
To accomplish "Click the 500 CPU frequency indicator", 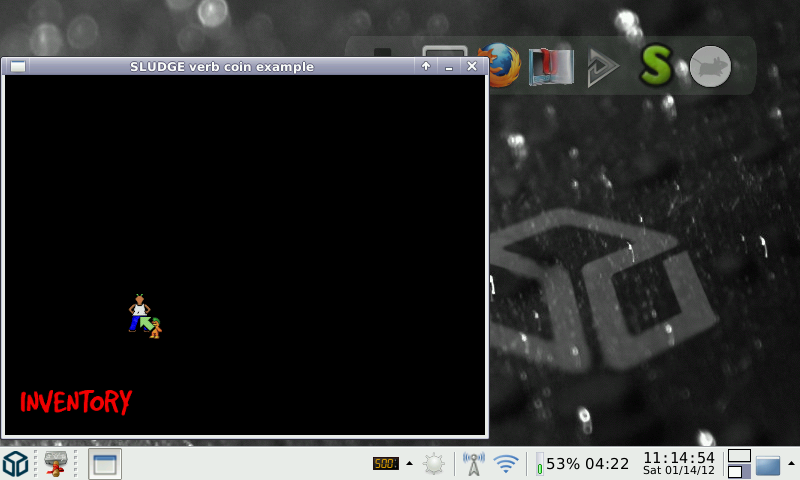I will [386, 464].
